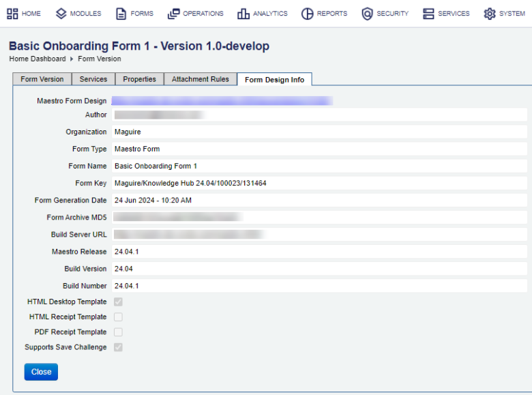Switch to the Properties tab
Viewport: 532px width, 395px height.
(139, 79)
